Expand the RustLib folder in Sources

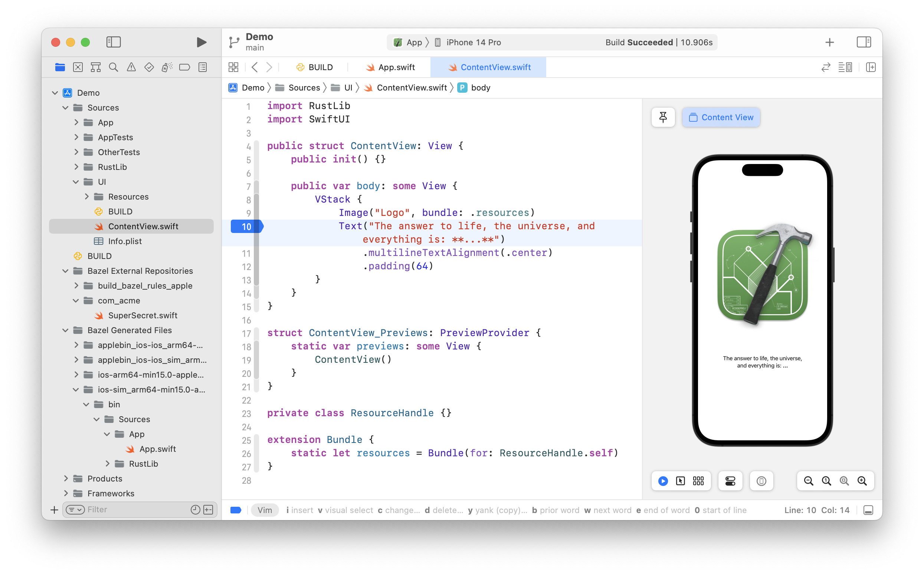pos(76,167)
